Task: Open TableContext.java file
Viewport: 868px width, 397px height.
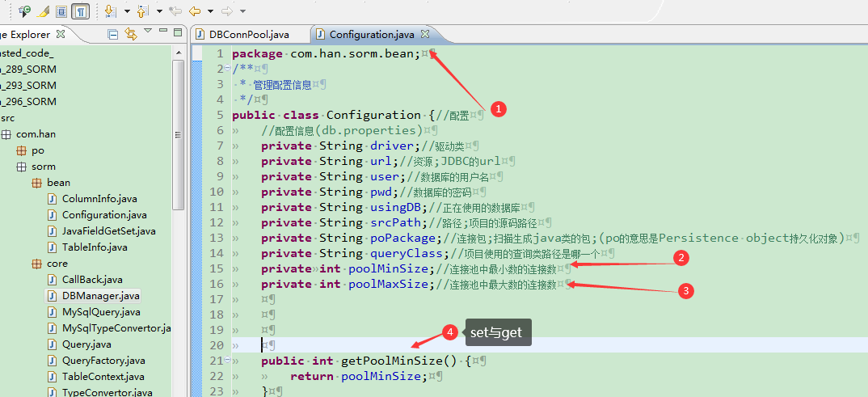Action: coord(103,377)
